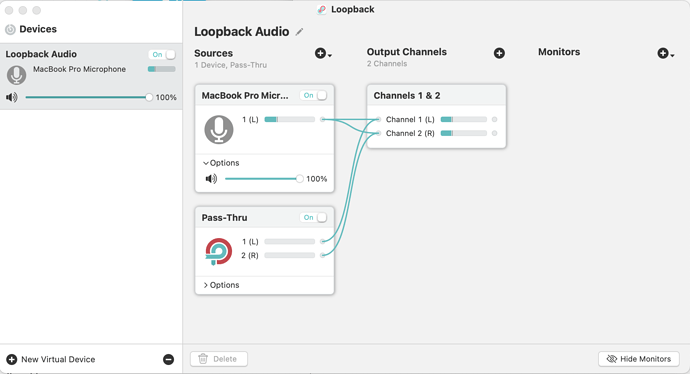Click the Hide Monitors button
The width and height of the screenshot is (690, 374).
pyautogui.click(x=639, y=359)
